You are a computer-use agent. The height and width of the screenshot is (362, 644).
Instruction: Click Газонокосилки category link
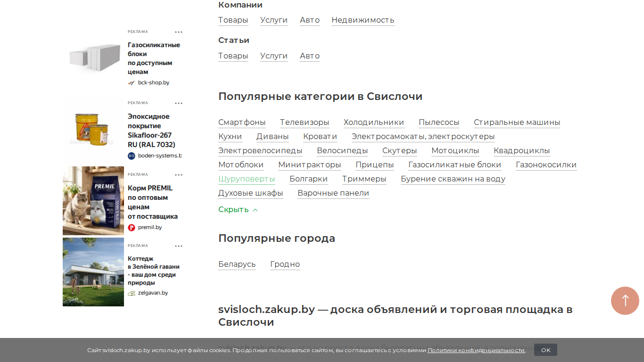(546, 165)
